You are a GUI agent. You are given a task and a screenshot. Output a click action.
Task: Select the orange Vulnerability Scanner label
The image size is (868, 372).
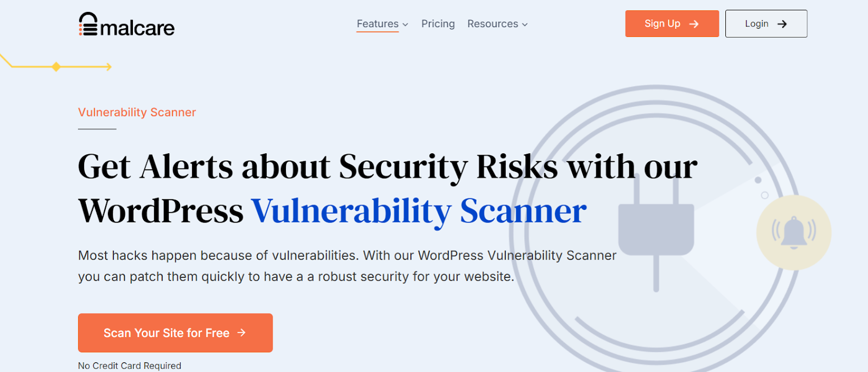[137, 112]
